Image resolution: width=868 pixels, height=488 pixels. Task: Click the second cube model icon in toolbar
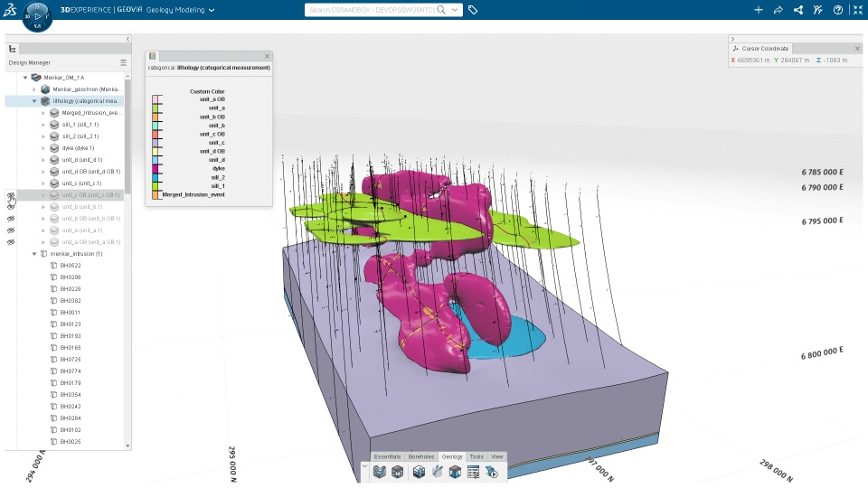pyautogui.click(x=398, y=472)
